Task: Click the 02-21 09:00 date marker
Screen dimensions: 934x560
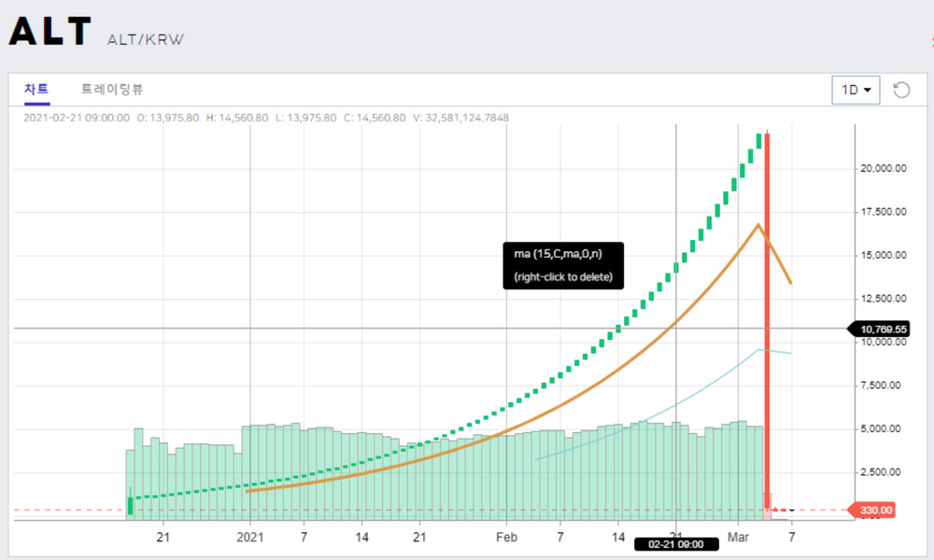Action: click(x=668, y=544)
